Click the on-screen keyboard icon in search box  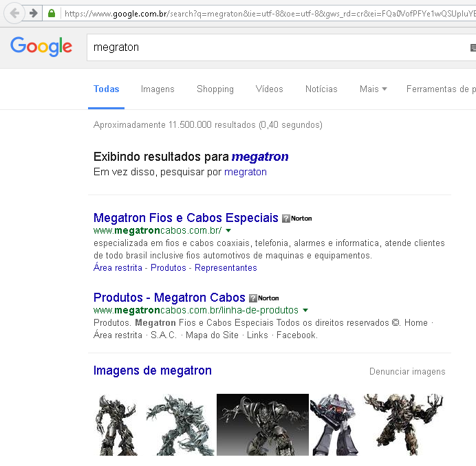click(x=472, y=47)
